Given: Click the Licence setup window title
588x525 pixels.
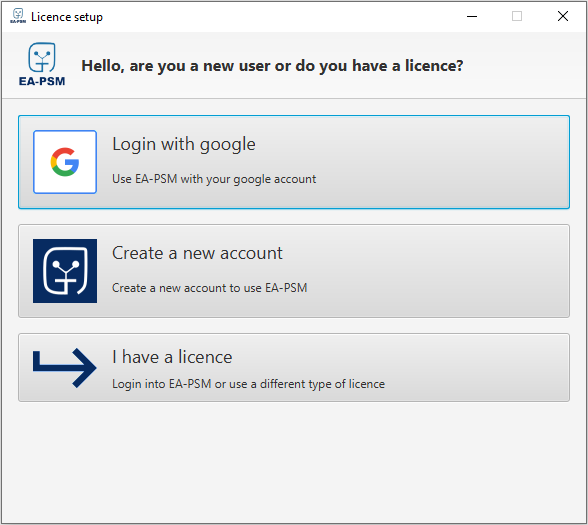Looking at the screenshot, I should [67, 17].
